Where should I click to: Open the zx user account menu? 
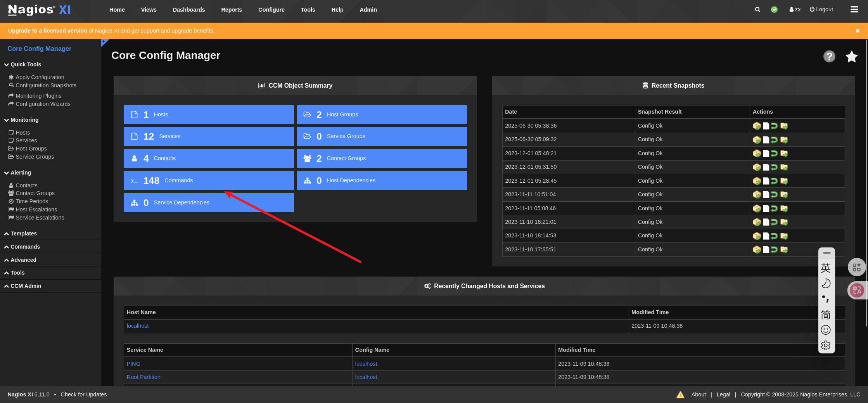tap(795, 10)
